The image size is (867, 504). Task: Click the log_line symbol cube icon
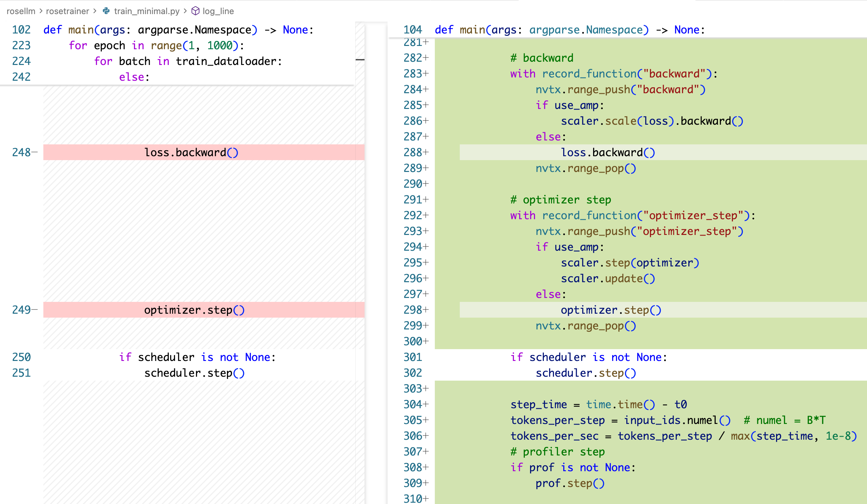pos(195,11)
